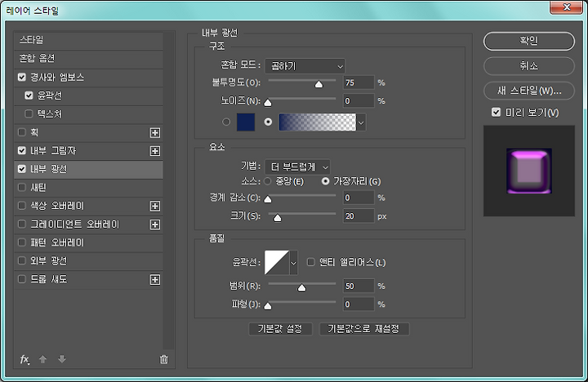Image resolution: width=588 pixels, height=382 pixels.
Task: Click the fx add effect icon
Action: point(24,359)
